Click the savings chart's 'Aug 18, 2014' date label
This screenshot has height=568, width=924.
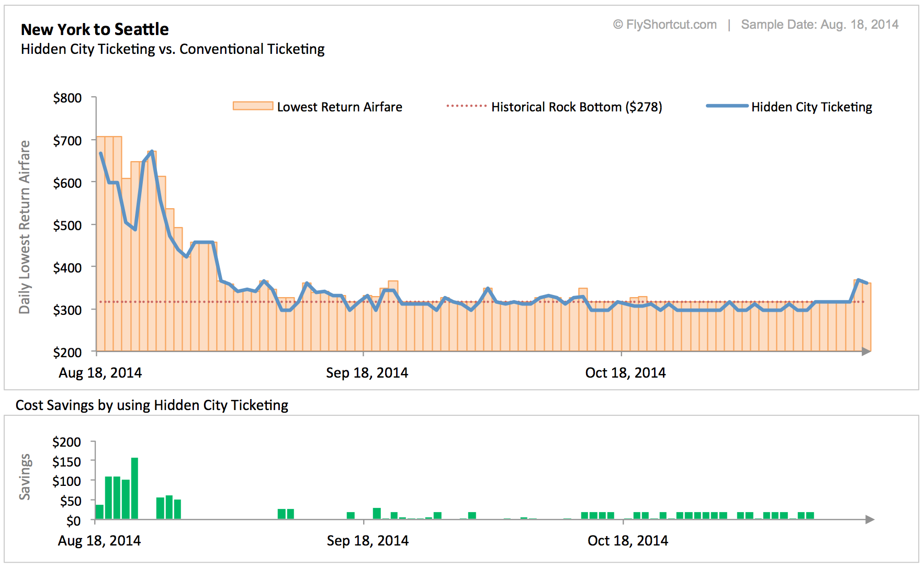[99, 540]
